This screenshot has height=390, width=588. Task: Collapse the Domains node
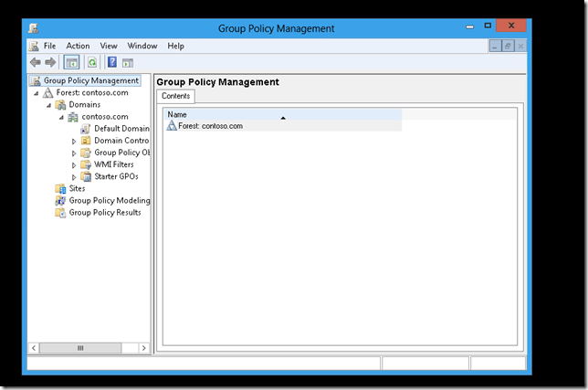pos(48,105)
